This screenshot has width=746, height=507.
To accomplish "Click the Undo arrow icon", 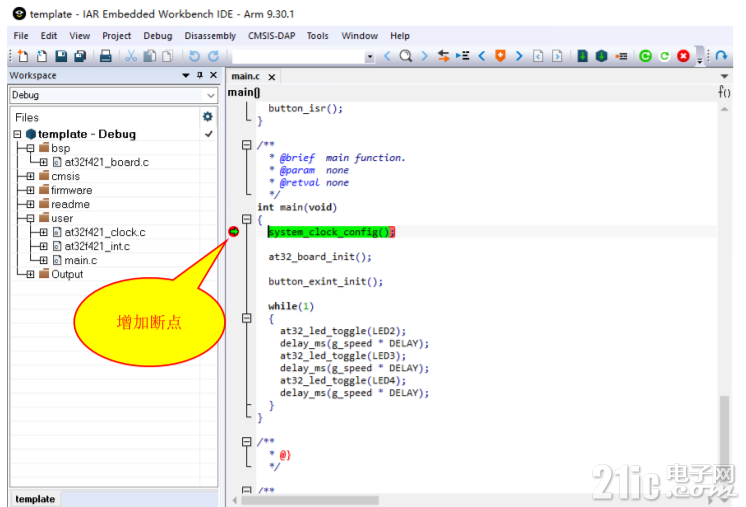I will [x=194, y=56].
